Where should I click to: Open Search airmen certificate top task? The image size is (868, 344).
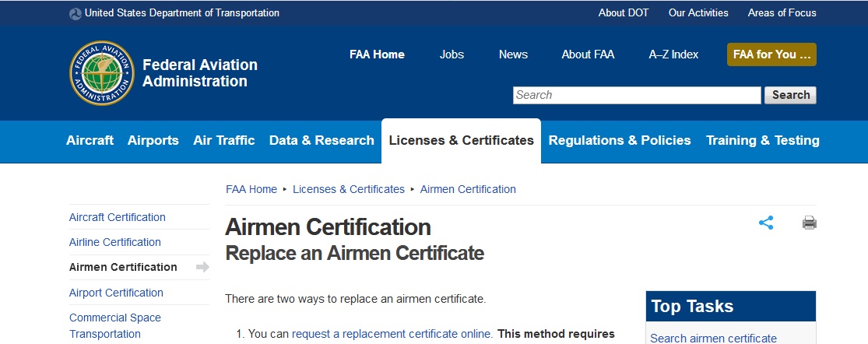(713, 338)
